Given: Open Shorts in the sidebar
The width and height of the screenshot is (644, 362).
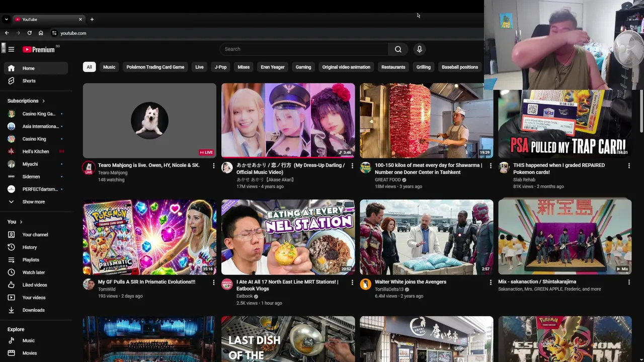Looking at the screenshot, I should coord(35,81).
